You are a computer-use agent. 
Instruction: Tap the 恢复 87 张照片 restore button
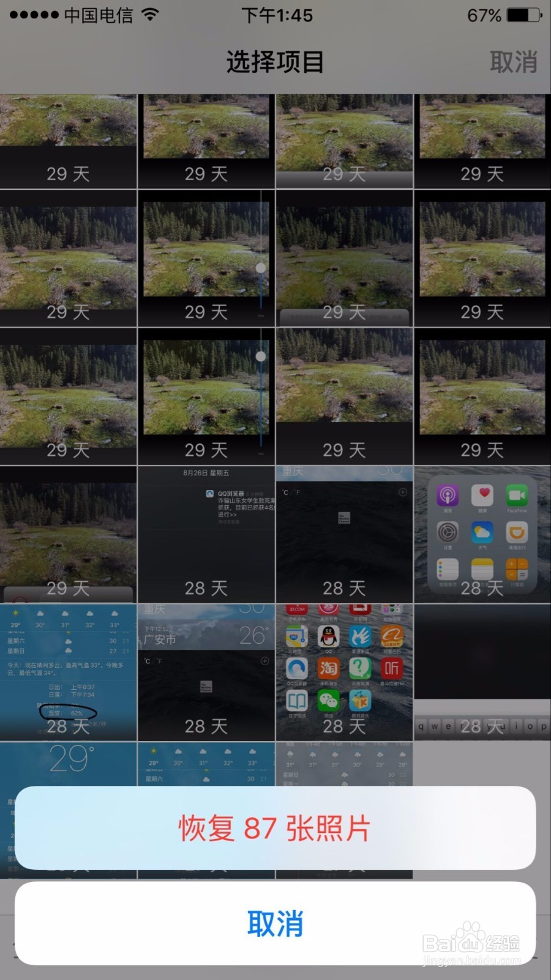(275, 828)
